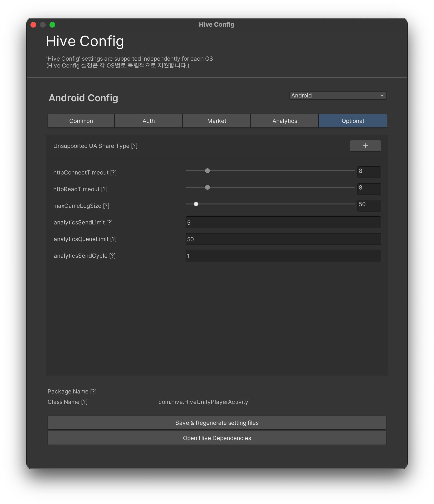Go to the Analytics tab

click(285, 121)
